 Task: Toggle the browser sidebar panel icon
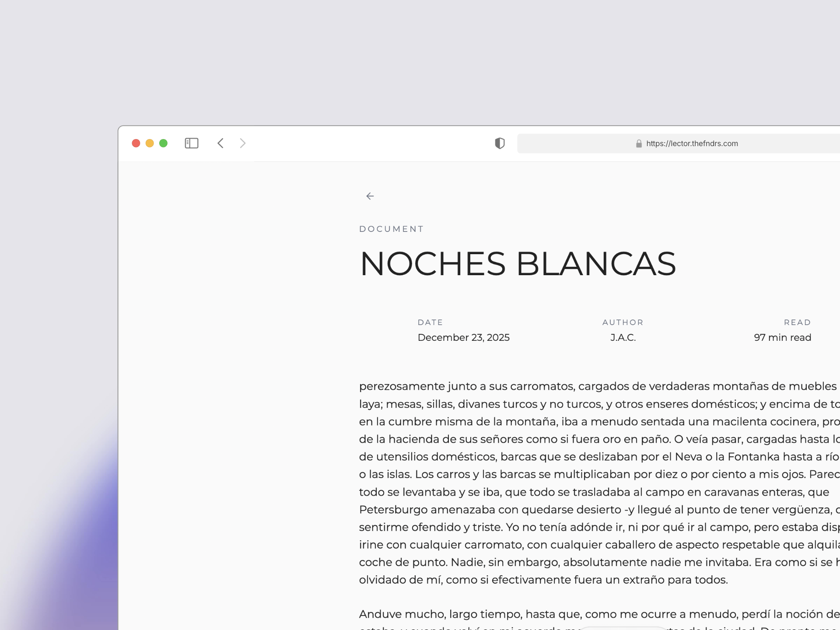point(192,143)
